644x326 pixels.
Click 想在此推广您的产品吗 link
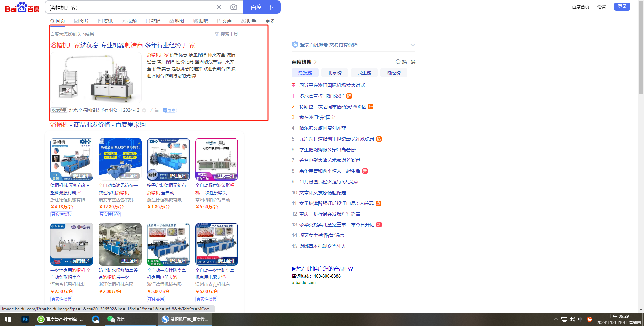tap(322, 269)
